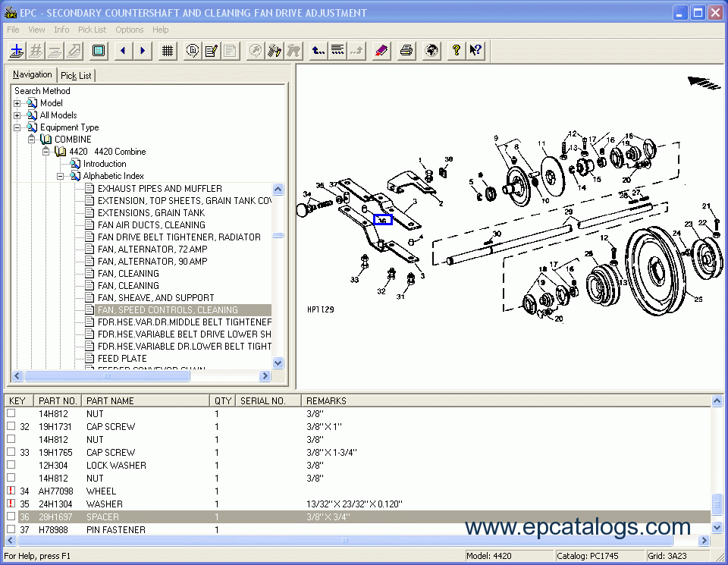Click the greyed-out fourth toolbar icon with pencil shape

(x=74, y=51)
